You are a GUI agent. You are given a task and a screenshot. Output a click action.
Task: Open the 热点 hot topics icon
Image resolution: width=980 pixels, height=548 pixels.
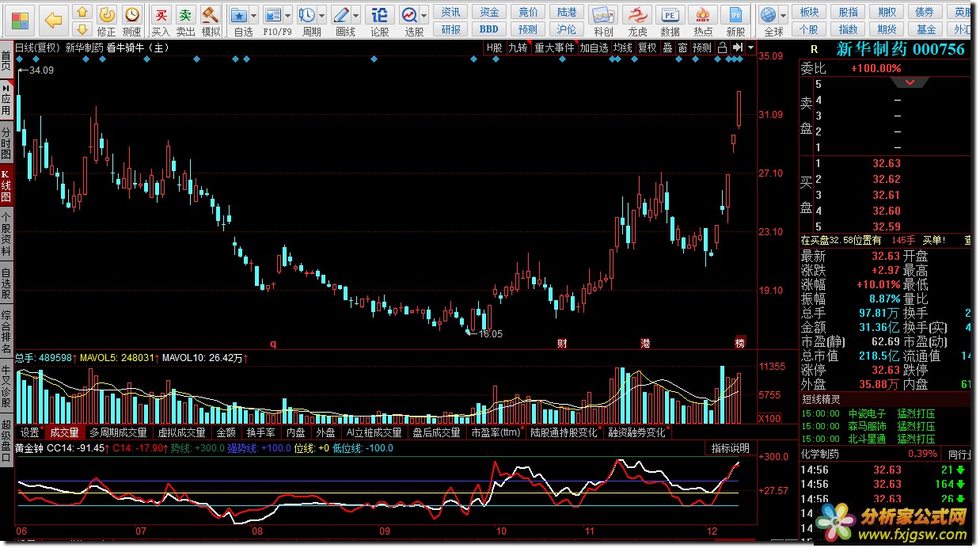click(x=703, y=21)
